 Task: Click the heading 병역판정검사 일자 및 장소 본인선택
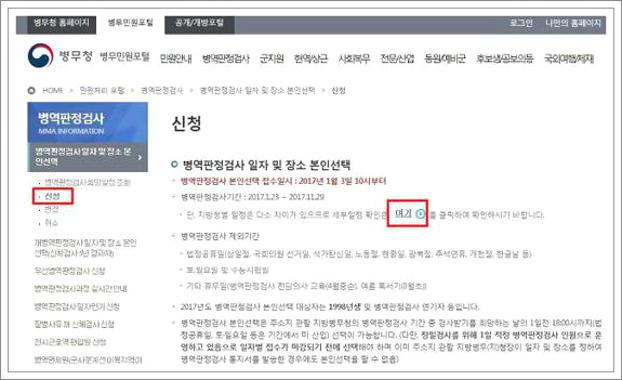click(267, 165)
